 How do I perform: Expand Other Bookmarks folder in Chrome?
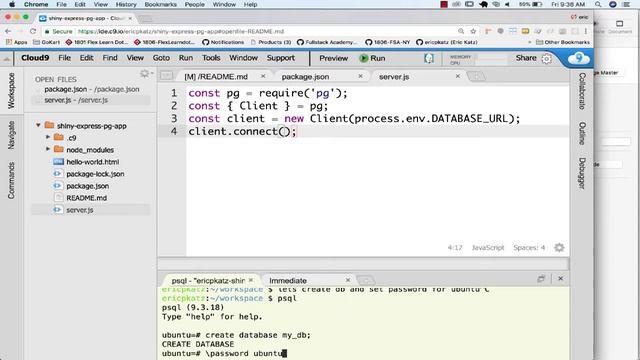click(562, 42)
